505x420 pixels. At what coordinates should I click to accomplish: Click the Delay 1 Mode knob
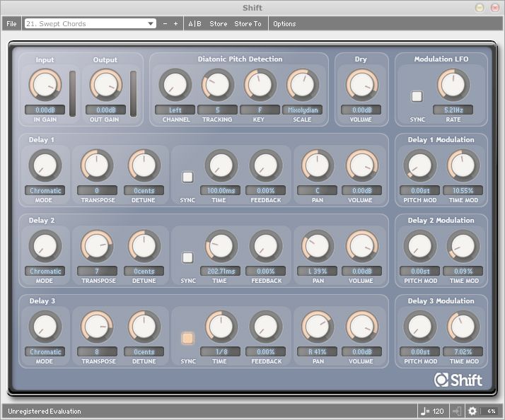(x=45, y=165)
